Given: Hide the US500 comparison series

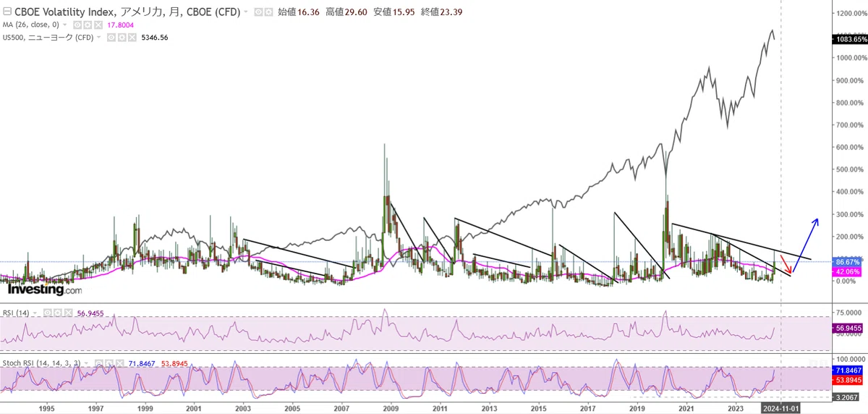Looking at the screenshot, I should (111, 37).
